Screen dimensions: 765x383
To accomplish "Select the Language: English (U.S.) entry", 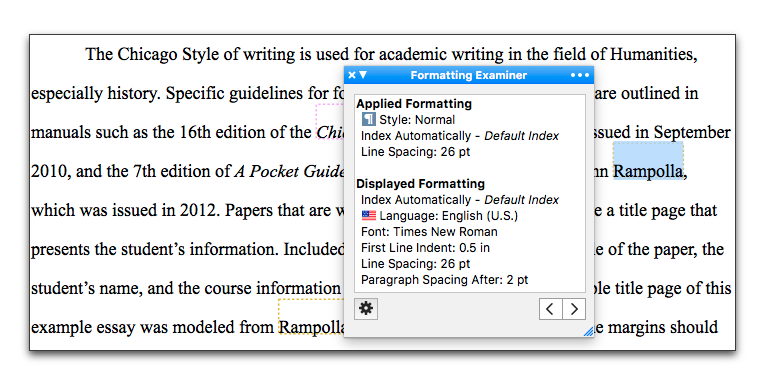I will click(448, 216).
